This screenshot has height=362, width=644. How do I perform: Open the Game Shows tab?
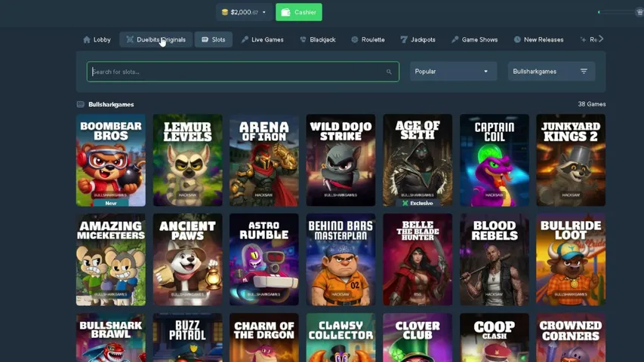474,40
